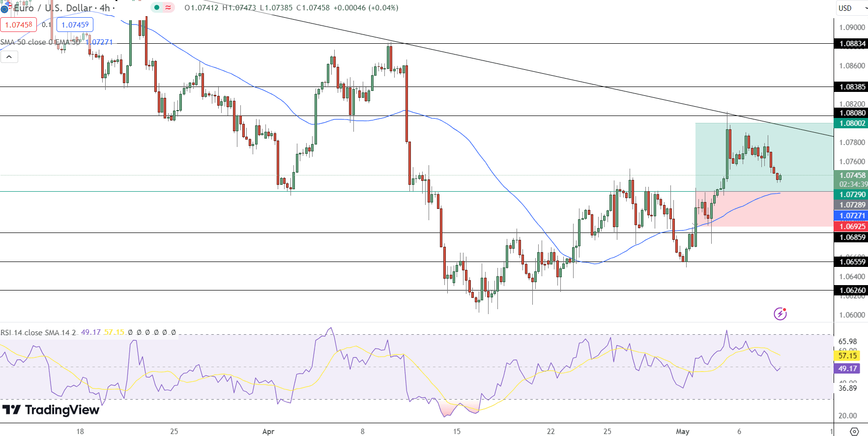Click the RSI 65.98 scale label

(847, 342)
